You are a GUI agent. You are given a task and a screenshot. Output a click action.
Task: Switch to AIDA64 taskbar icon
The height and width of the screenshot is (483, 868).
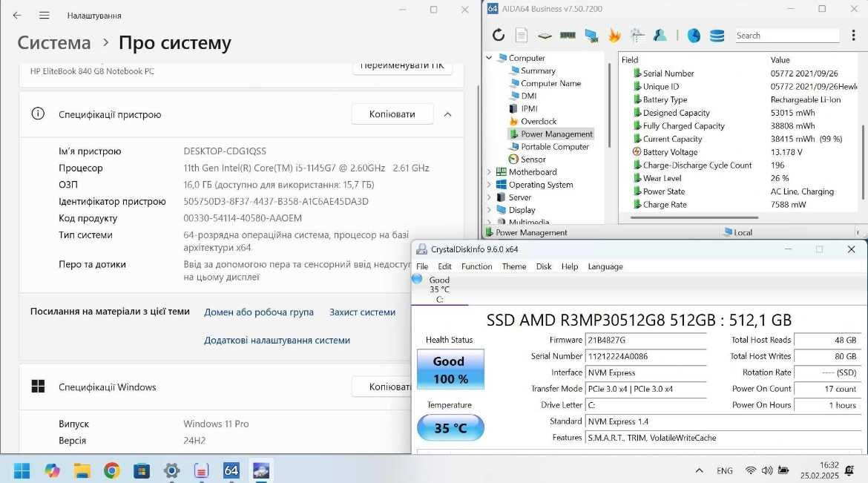231,471
